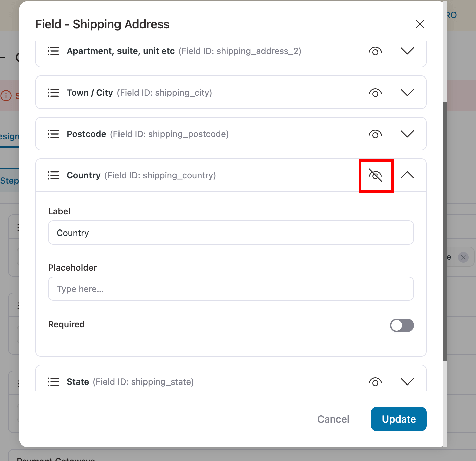
Task: Click drag handle icon for Country field
Action: [53, 175]
